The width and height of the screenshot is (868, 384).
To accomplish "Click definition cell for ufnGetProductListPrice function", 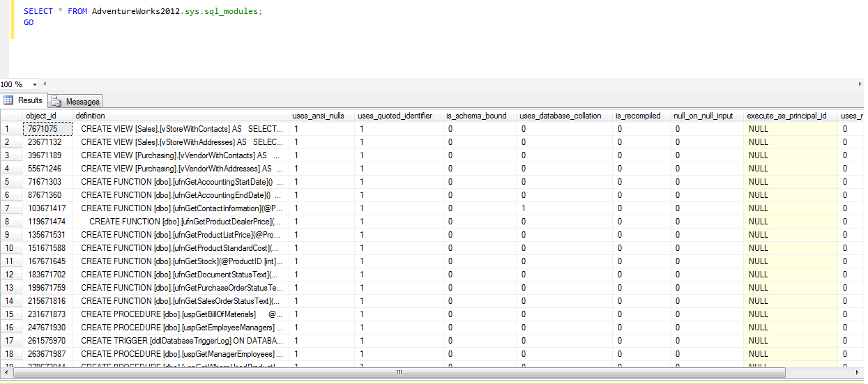I will [181, 235].
